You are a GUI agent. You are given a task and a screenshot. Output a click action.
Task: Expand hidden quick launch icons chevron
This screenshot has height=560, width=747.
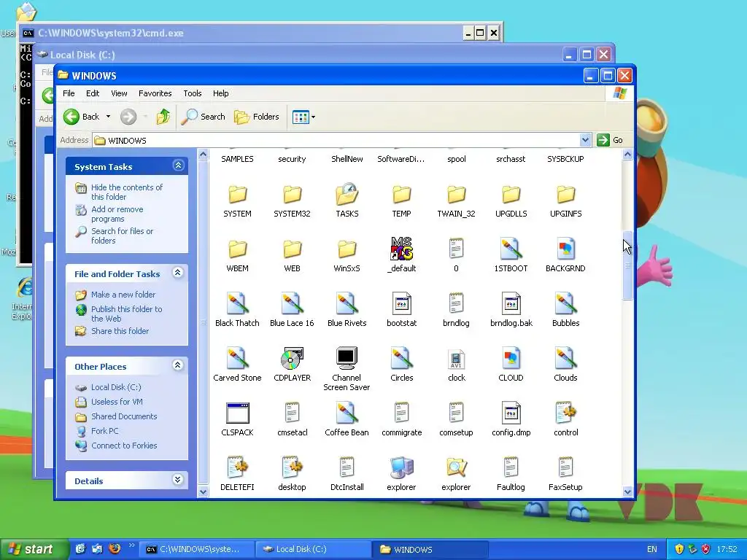tap(132, 545)
